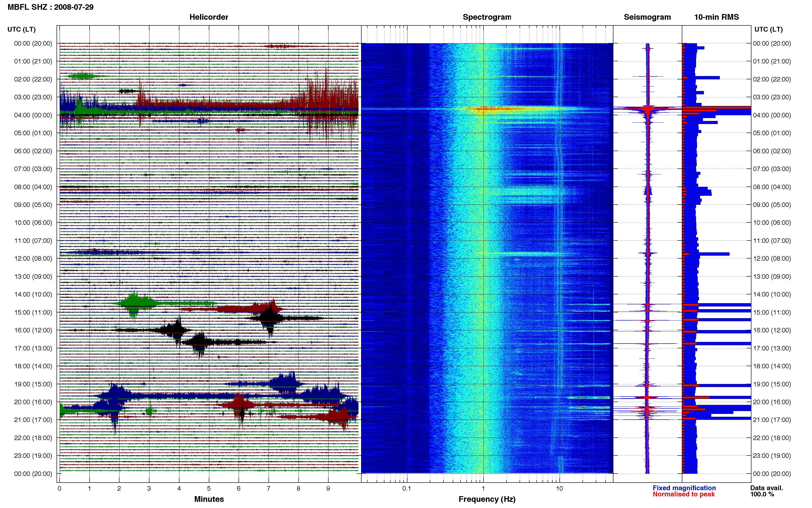Select the '10-min RMS' panel heading
The image size is (812, 508).
coord(716,17)
